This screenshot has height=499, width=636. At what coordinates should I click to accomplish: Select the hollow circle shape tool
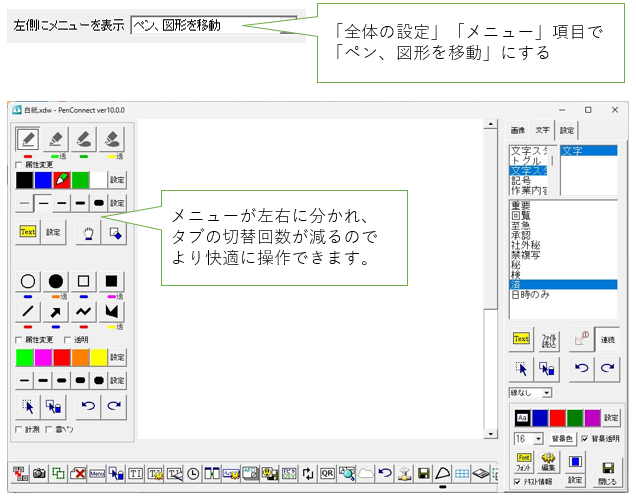pyautogui.click(x=28, y=281)
